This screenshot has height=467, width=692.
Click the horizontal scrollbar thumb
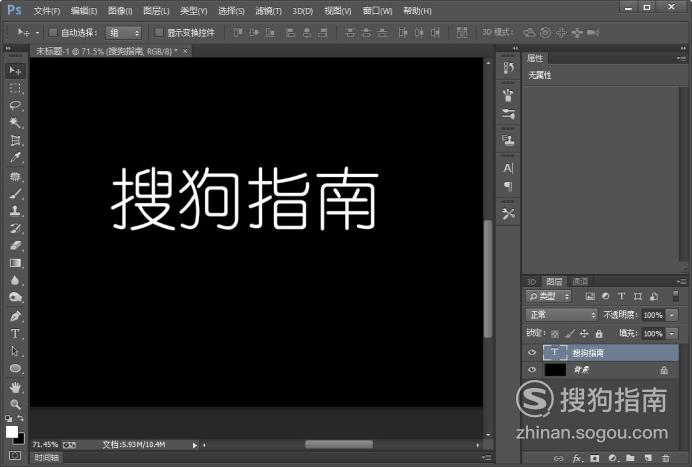(x=339, y=444)
